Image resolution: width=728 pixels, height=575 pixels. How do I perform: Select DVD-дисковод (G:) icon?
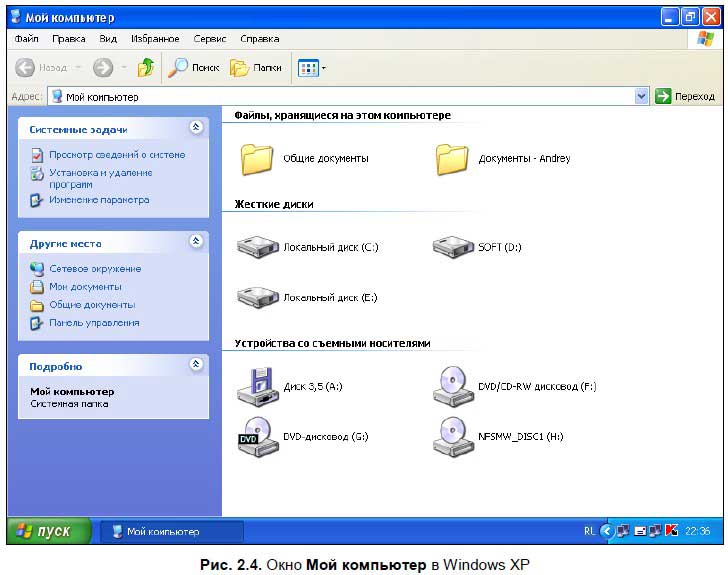(x=256, y=436)
